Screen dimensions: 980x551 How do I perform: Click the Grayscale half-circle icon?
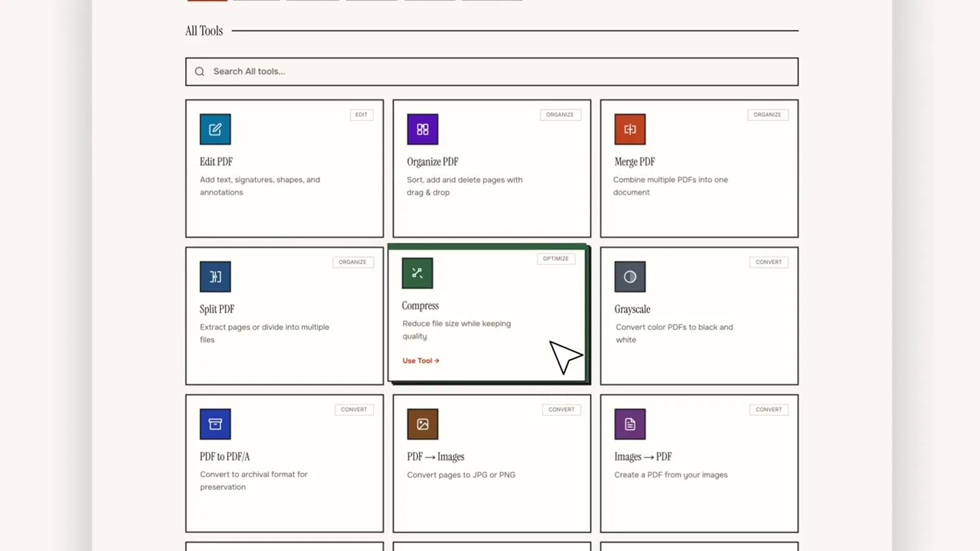coord(630,277)
